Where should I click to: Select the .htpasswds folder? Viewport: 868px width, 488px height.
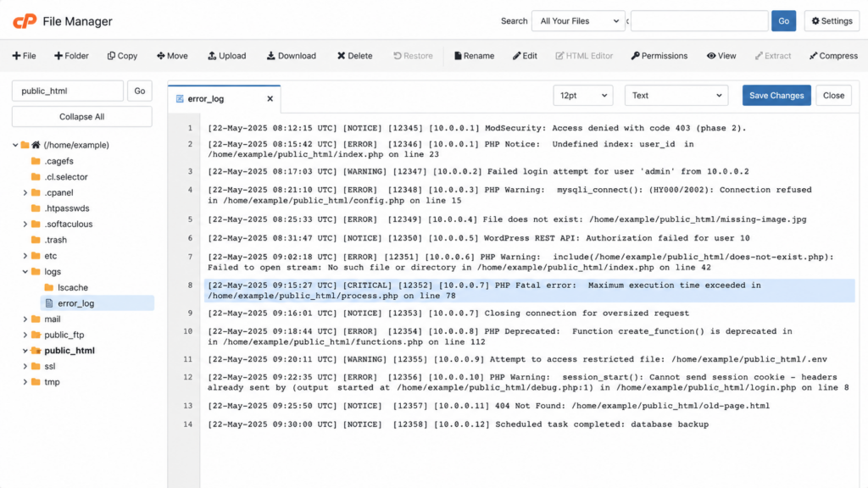coord(66,208)
